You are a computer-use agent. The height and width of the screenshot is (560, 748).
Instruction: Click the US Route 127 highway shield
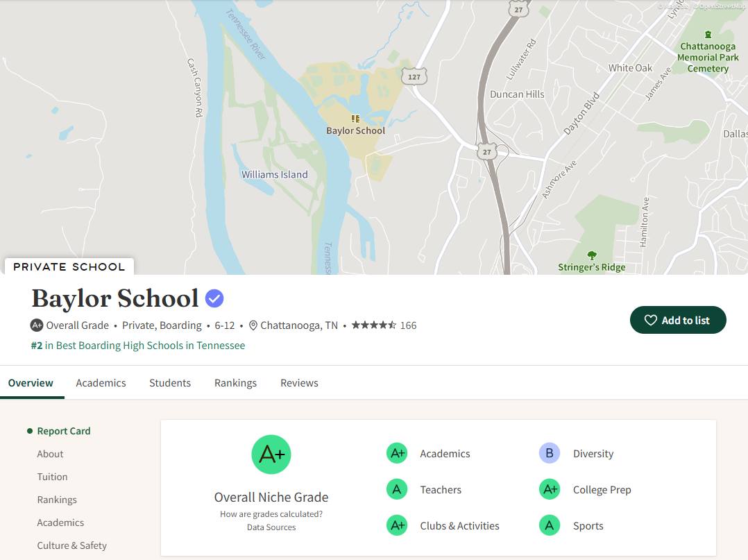pyautogui.click(x=414, y=76)
